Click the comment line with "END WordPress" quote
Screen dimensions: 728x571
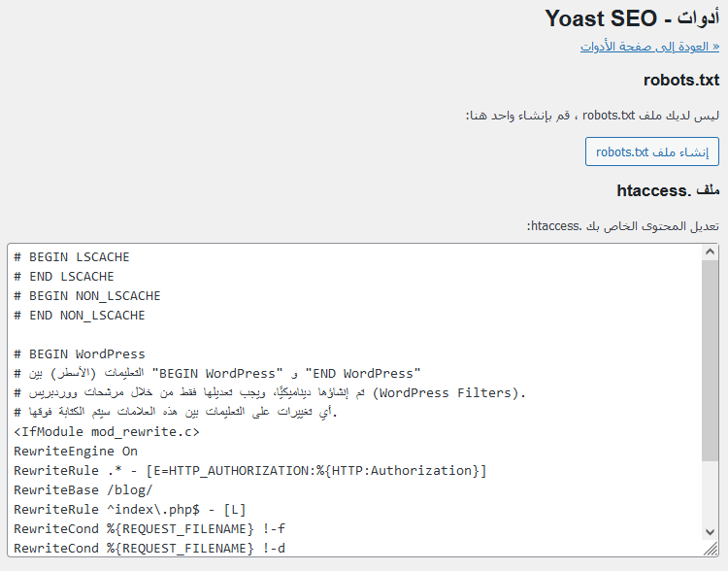[x=216, y=374]
